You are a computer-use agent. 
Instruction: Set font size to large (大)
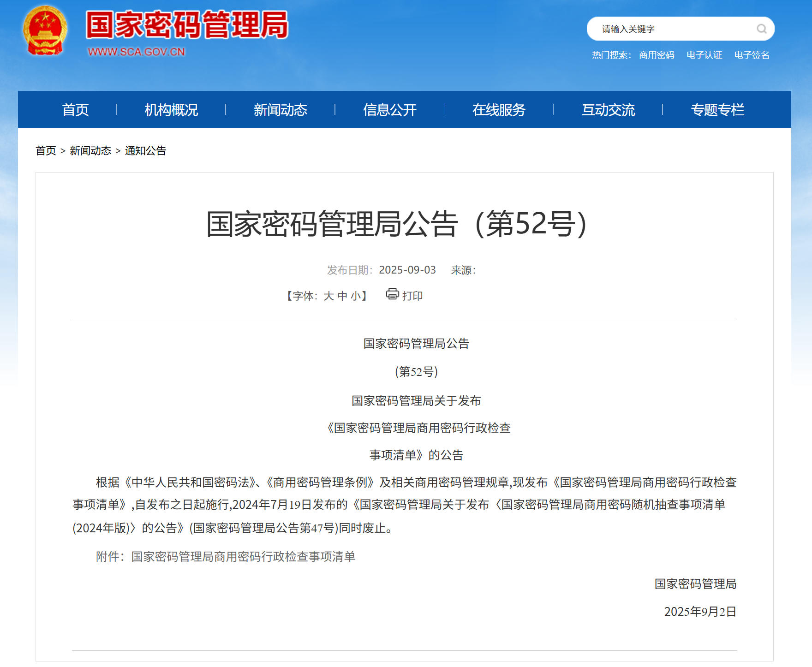coord(328,296)
